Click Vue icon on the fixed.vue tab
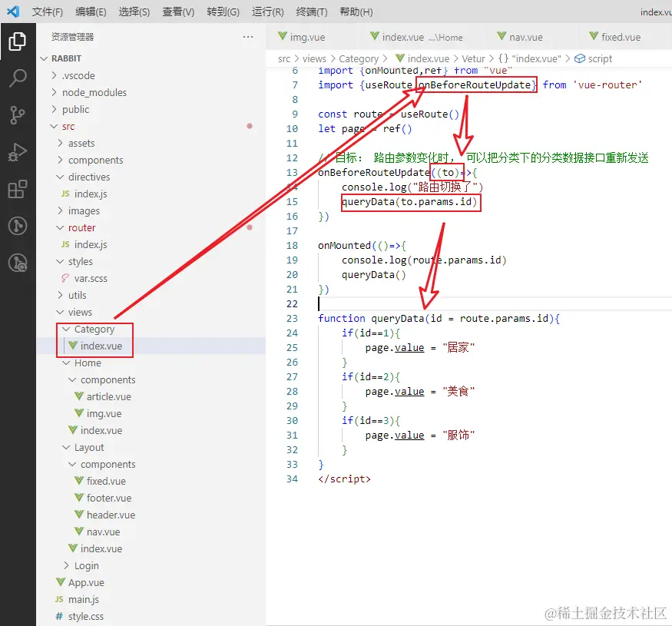This screenshot has width=672, height=626. [594, 36]
